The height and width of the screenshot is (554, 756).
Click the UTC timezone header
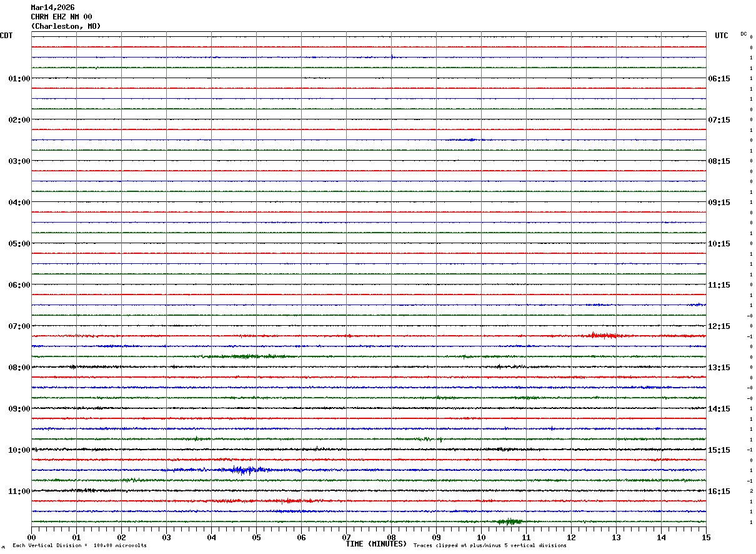tap(722, 36)
